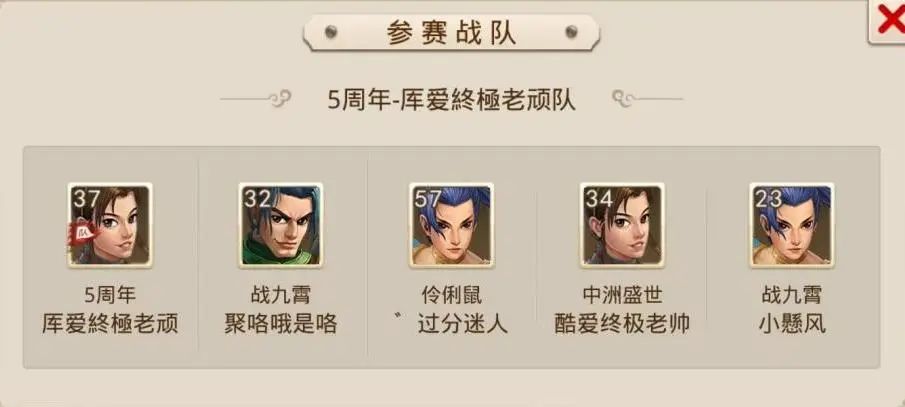Viewport: 905px width, 407px height.
Task: Tap the level 34 avatar portrait
Action: pos(622,225)
